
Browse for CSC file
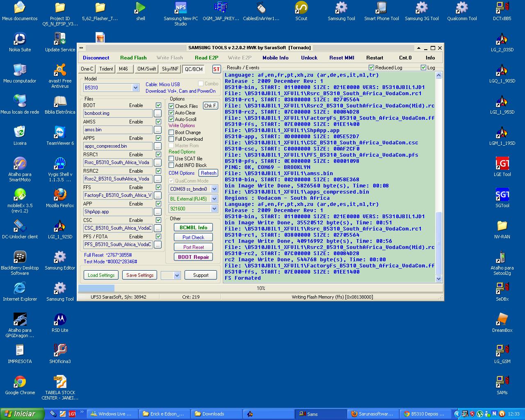tap(157, 228)
